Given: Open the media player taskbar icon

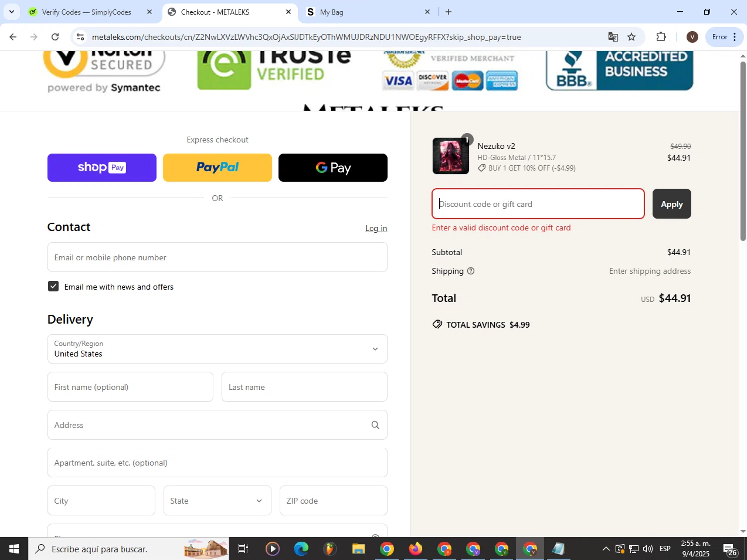Looking at the screenshot, I should click(272, 549).
